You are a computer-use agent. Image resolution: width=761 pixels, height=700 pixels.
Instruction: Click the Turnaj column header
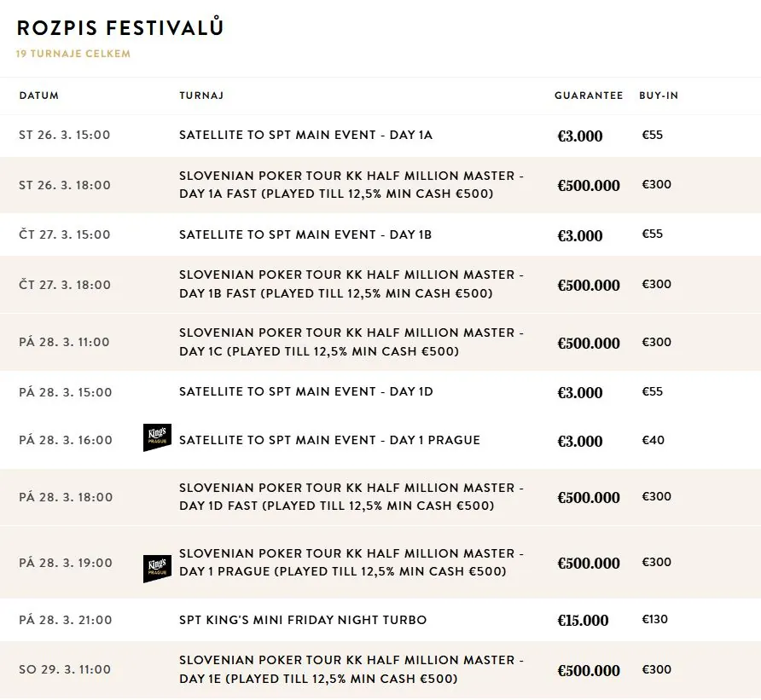coord(201,95)
